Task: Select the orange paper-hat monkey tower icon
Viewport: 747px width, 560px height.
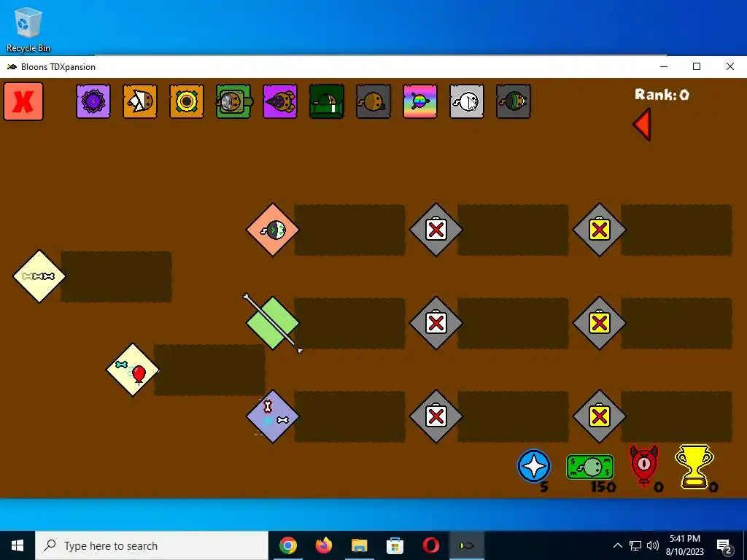Action: point(140,101)
